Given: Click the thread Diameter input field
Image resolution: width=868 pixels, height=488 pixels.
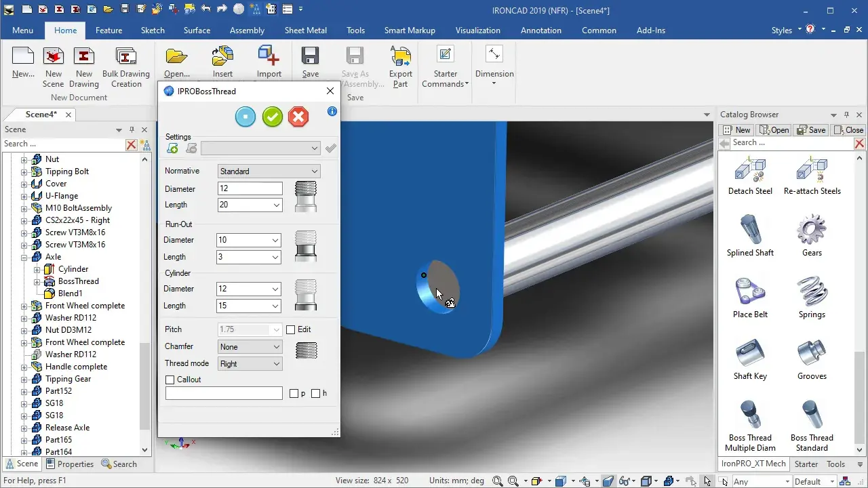Looking at the screenshot, I should tap(250, 189).
